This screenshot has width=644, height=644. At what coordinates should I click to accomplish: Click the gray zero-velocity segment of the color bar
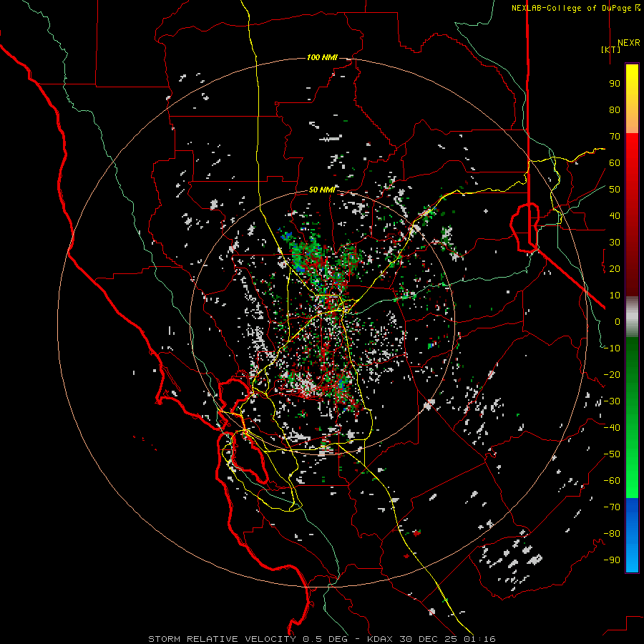632,317
